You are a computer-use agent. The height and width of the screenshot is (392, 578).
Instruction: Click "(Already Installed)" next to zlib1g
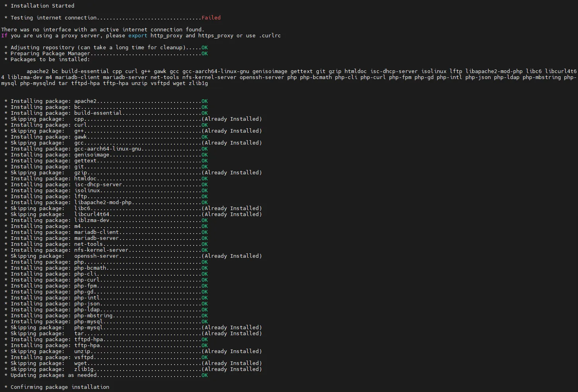(x=231, y=369)
